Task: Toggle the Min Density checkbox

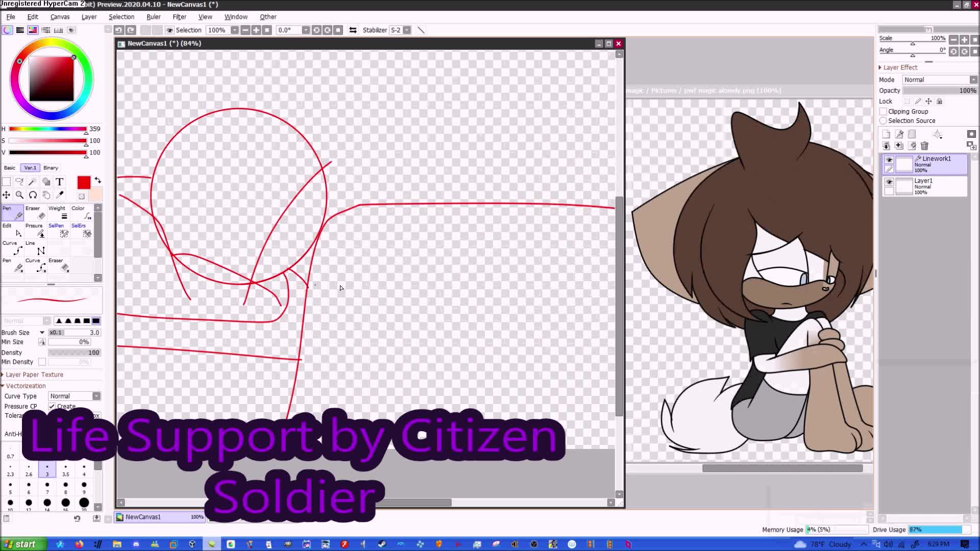Action: [x=42, y=362]
